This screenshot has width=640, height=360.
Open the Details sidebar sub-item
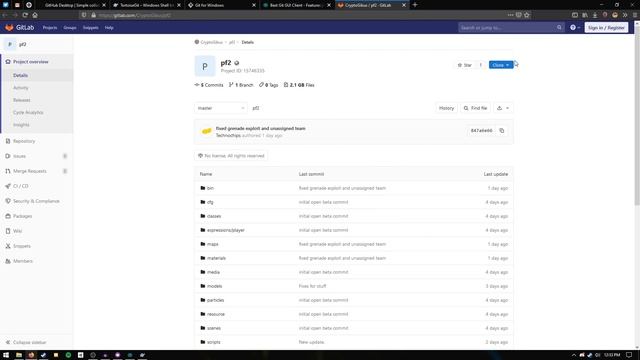point(20,76)
